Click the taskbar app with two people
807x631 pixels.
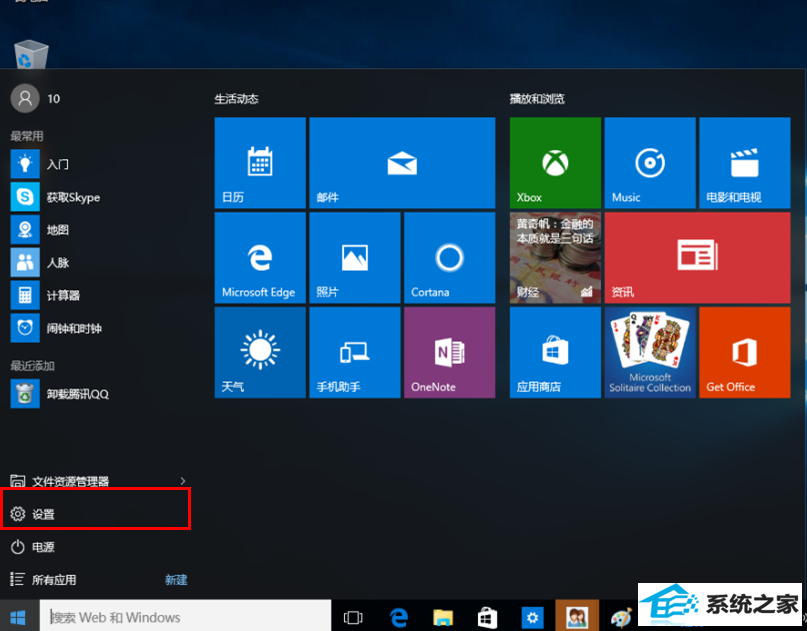pyautogui.click(x=577, y=617)
